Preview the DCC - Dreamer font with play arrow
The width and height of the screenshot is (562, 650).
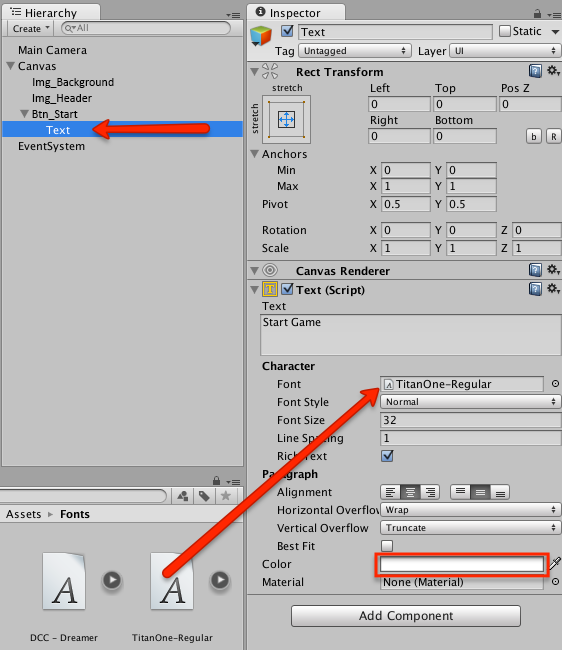[x=112, y=580]
